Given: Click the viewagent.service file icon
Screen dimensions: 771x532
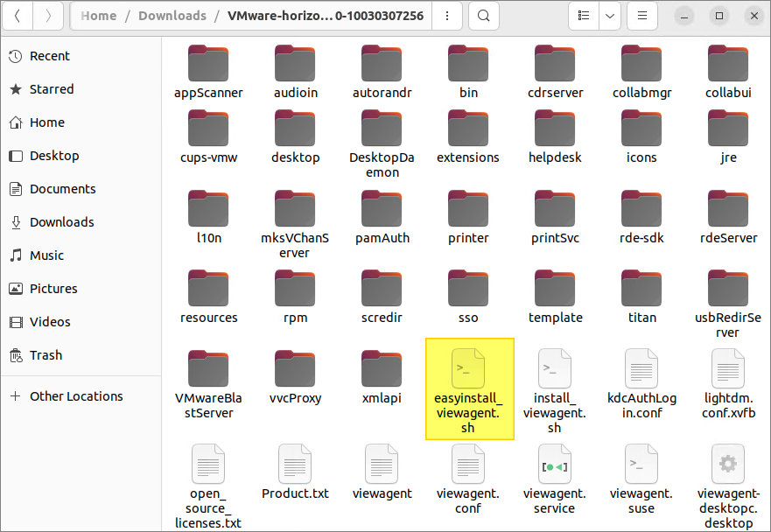Looking at the screenshot, I should tap(554, 464).
